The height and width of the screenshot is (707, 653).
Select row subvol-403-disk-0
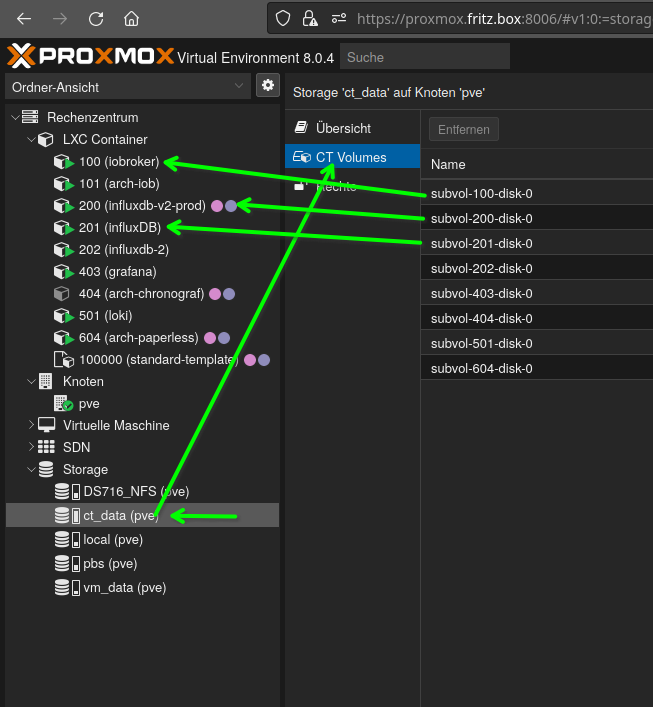[x=537, y=294]
